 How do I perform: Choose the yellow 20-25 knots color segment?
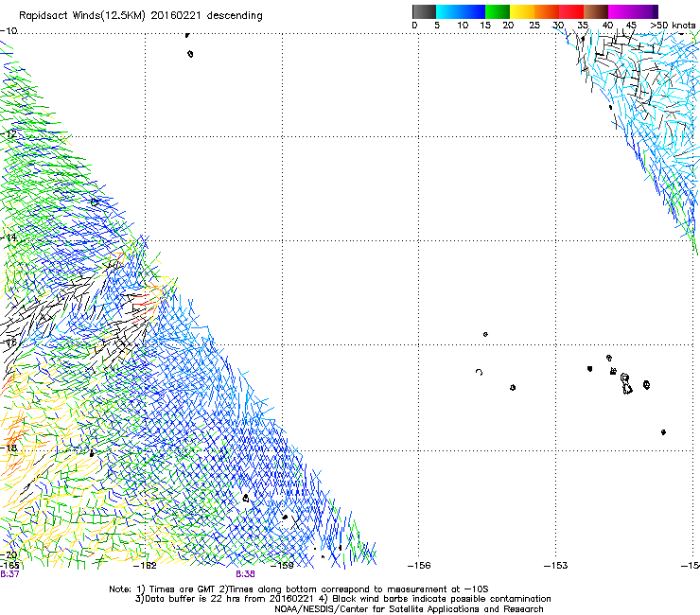(522, 11)
